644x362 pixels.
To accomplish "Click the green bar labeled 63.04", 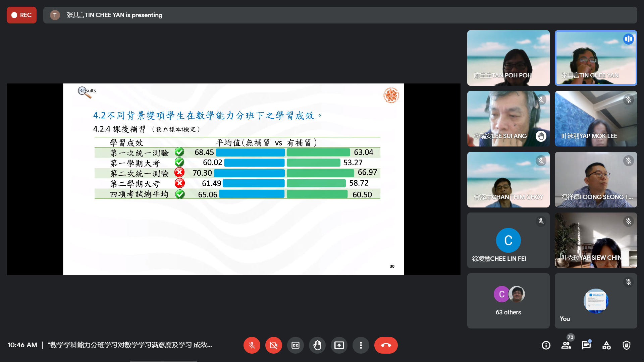I will [x=318, y=153].
